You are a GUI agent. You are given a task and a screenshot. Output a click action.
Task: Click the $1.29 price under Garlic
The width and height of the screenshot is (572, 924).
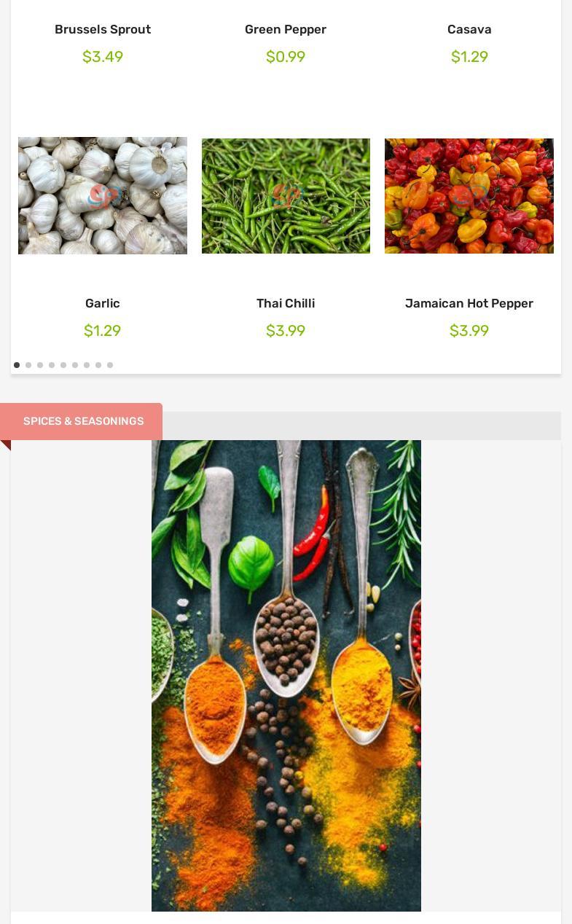tap(103, 331)
